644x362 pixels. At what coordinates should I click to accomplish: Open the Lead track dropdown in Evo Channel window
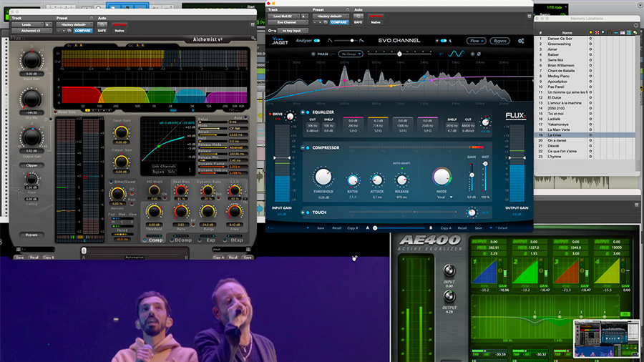pyautogui.click(x=285, y=16)
